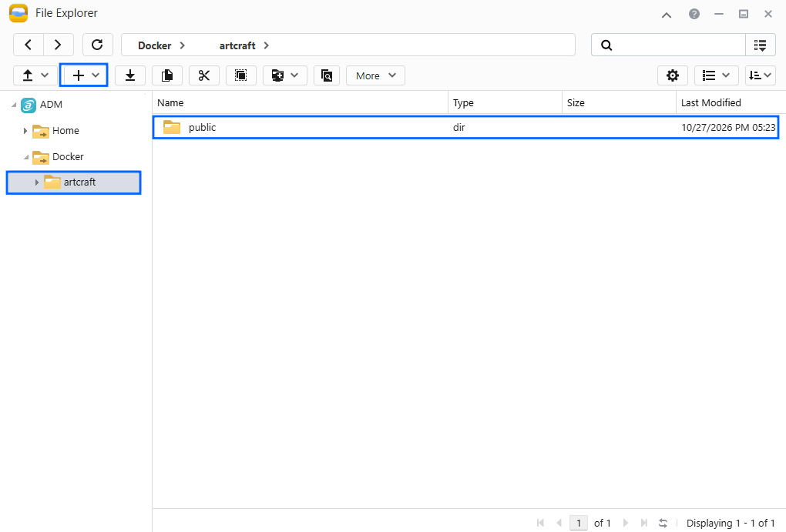Viewport: 786px width, 532px height.
Task: Click the page number field
Action: pyautogui.click(x=579, y=523)
